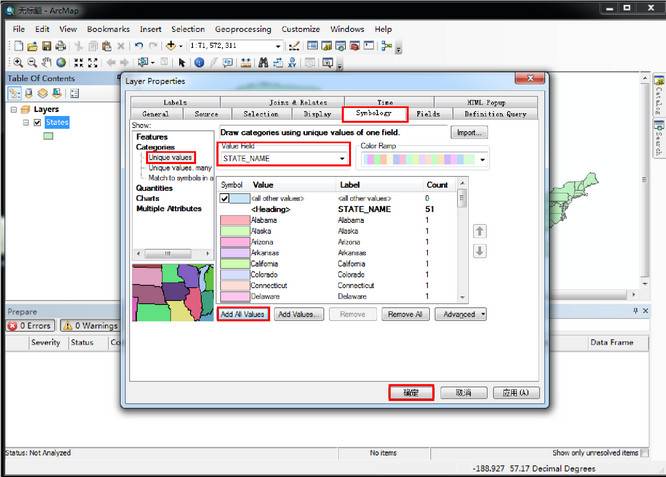Open the Add Data dropdown arrow
This screenshot has width=666, height=477.
181,46
